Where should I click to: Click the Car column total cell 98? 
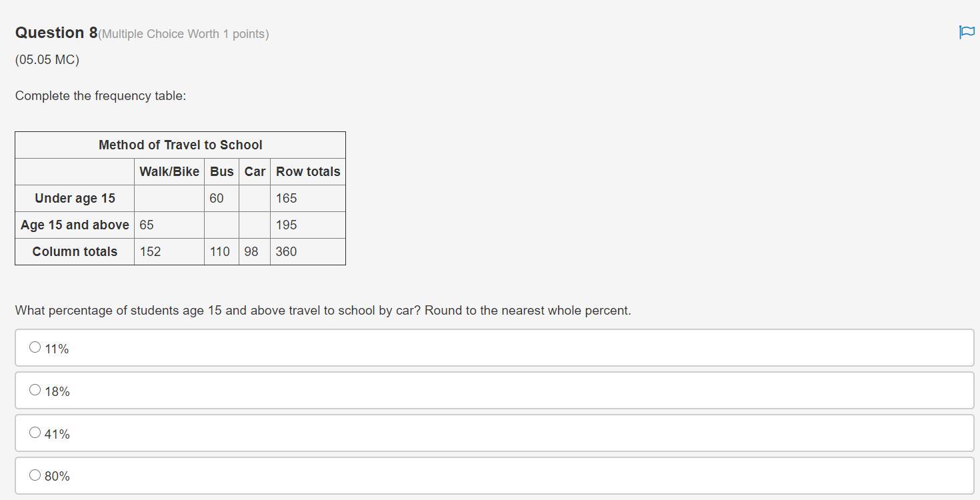point(255,251)
